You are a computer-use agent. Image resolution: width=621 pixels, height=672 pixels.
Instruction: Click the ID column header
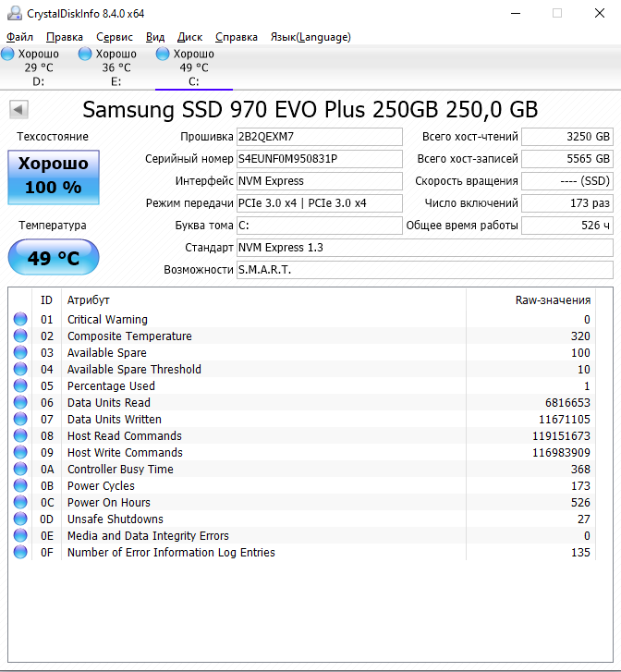[x=46, y=300]
